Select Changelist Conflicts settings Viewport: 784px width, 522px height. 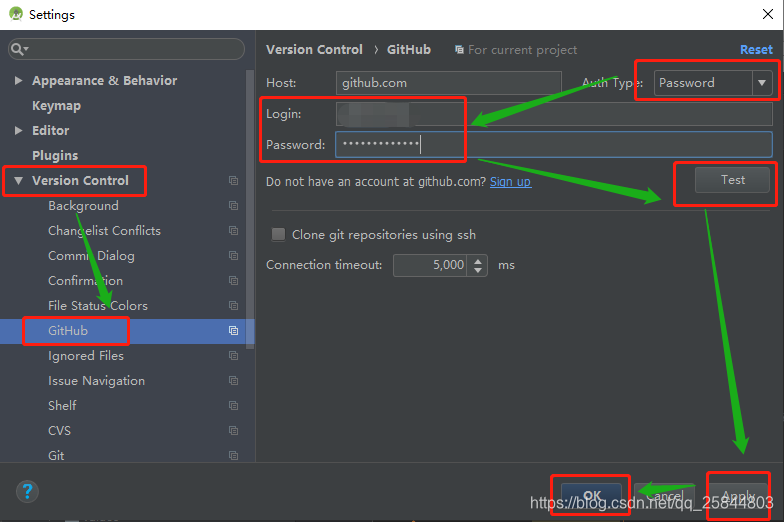tap(104, 230)
